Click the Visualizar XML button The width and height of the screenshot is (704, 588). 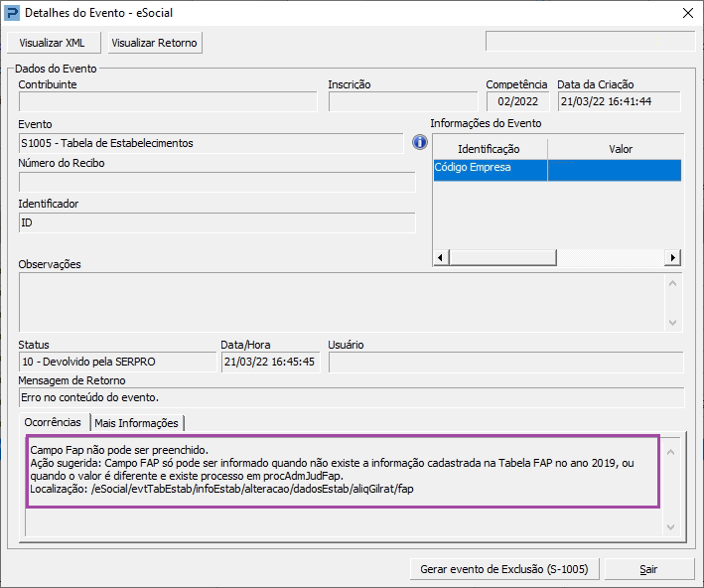(53, 43)
